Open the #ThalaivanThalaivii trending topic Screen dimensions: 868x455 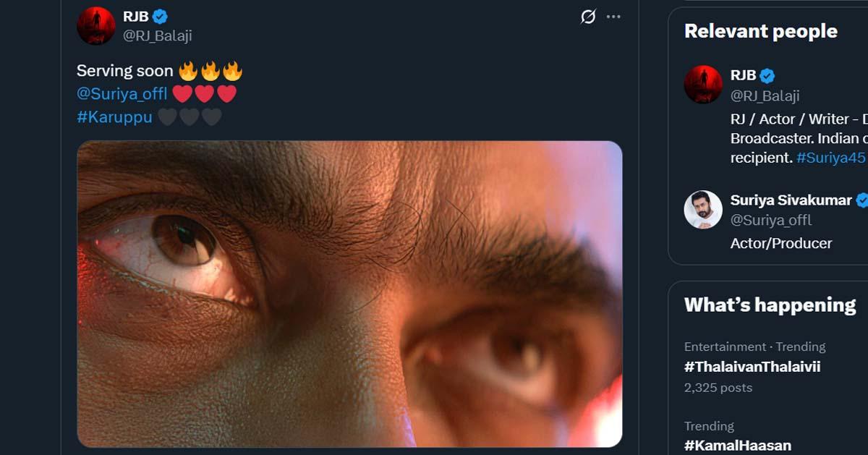(752, 367)
